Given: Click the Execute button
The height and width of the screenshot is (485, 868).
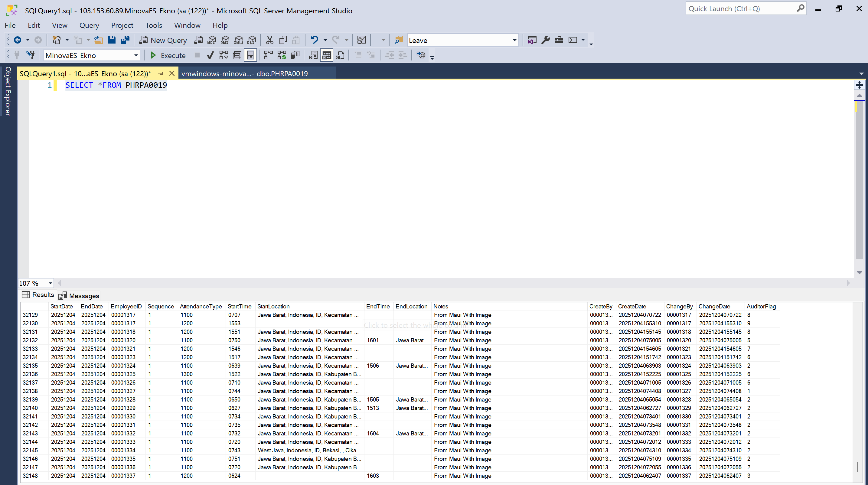Looking at the screenshot, I should click(168, 55).
